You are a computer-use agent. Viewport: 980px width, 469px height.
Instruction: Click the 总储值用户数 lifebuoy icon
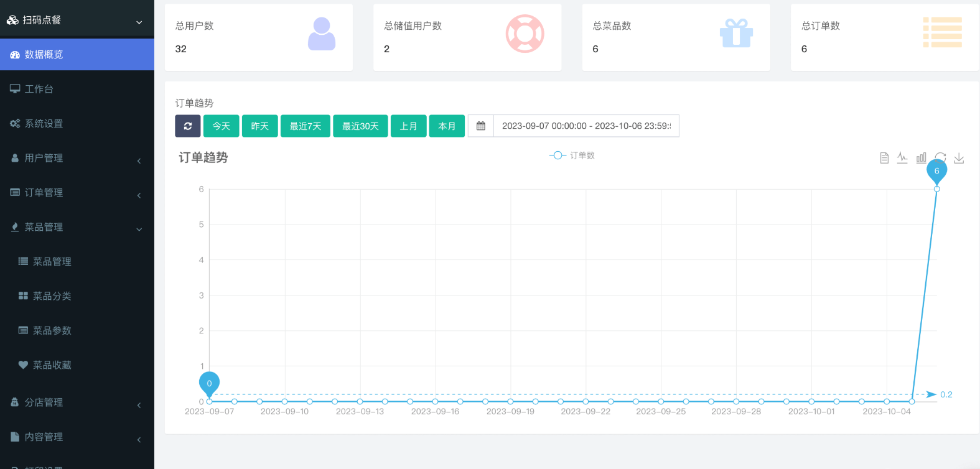(525, 34)
